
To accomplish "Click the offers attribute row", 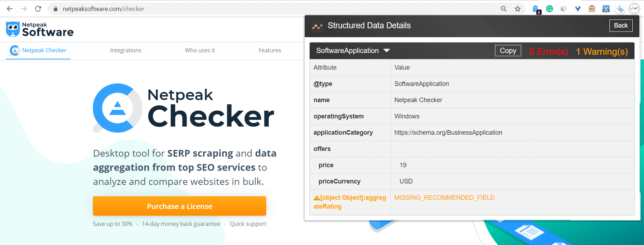I will (472, 149).
